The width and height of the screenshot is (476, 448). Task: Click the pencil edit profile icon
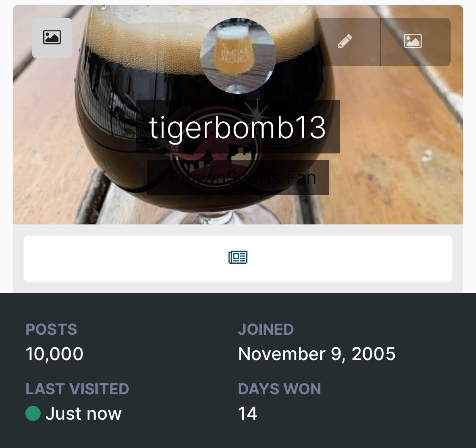pos(345,41)
